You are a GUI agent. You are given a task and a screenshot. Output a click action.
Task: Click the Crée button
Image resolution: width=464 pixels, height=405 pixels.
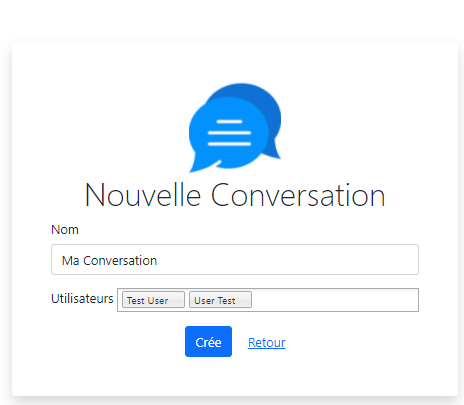208,342
